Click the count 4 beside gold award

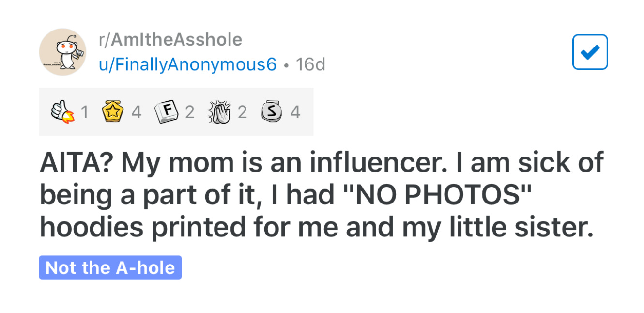(137, 112)
